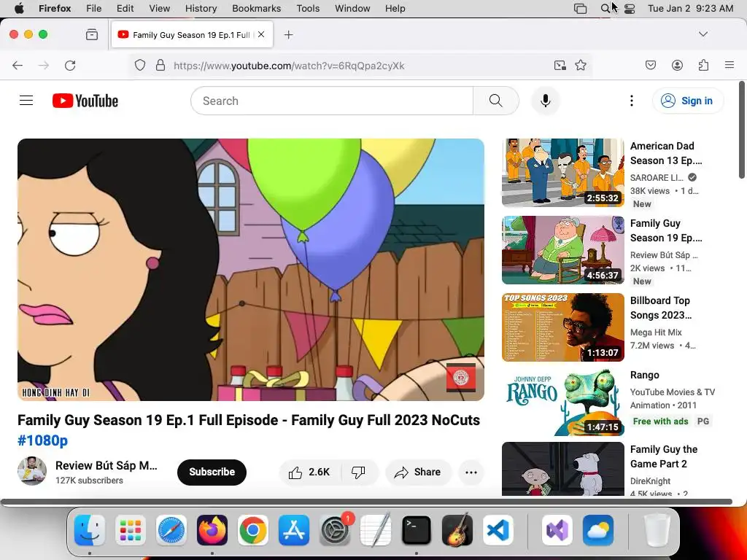Click 'Mega Hit Mix' channel name

point(656,332)
